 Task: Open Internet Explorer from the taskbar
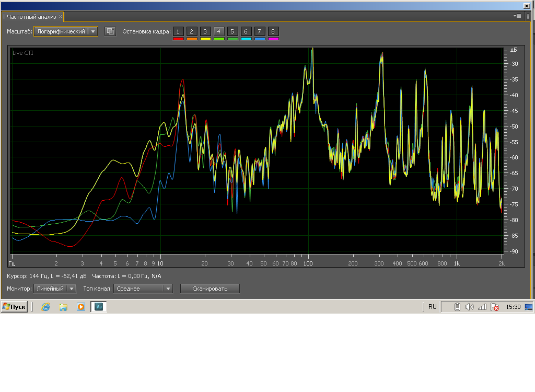click(x=45, y=307)
